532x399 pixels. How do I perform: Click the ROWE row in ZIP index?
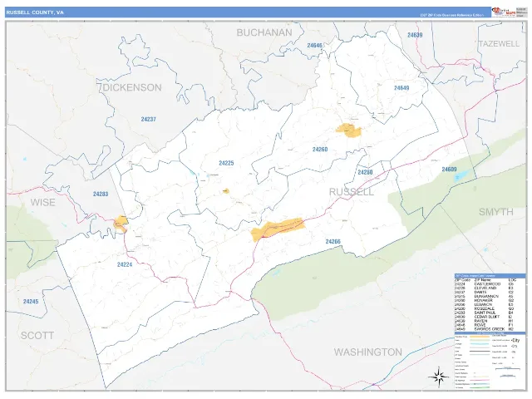(485, 325)
